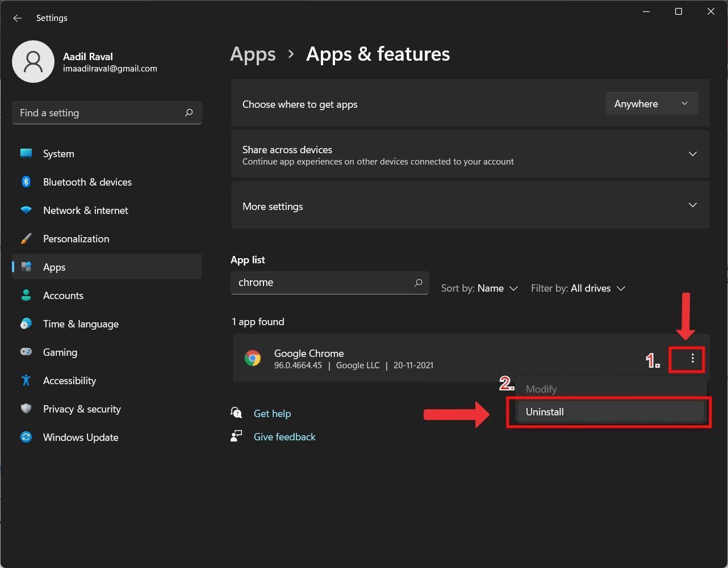Viewport: 728px width, 568px height.
Task: Open the Gaming settings page
Action: 60,352
